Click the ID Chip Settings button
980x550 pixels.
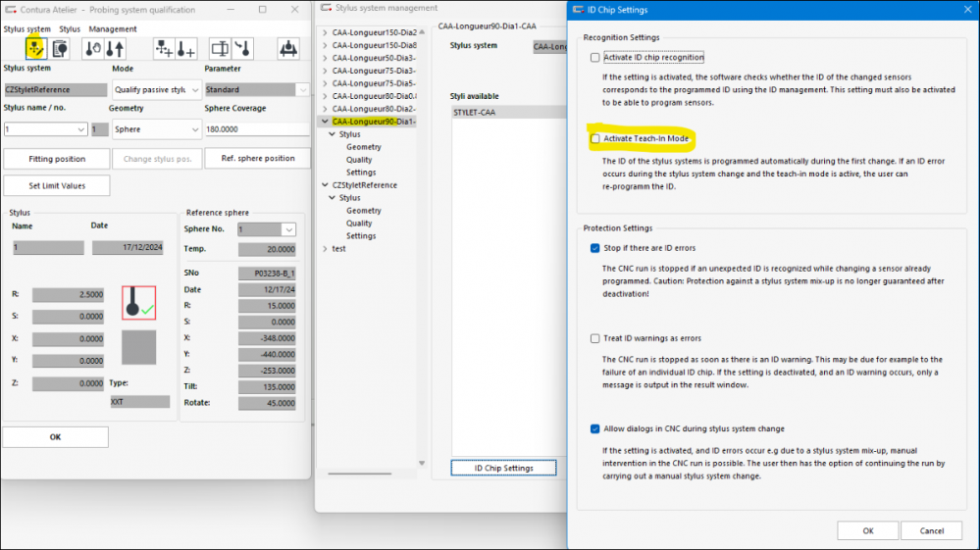pyautogui.click(x=503, y=468)
